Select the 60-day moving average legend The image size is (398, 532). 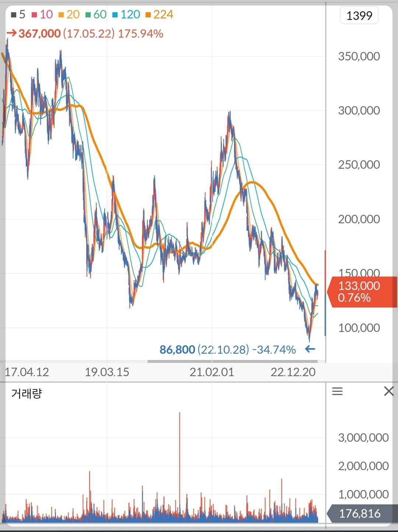tap(96, 14)
